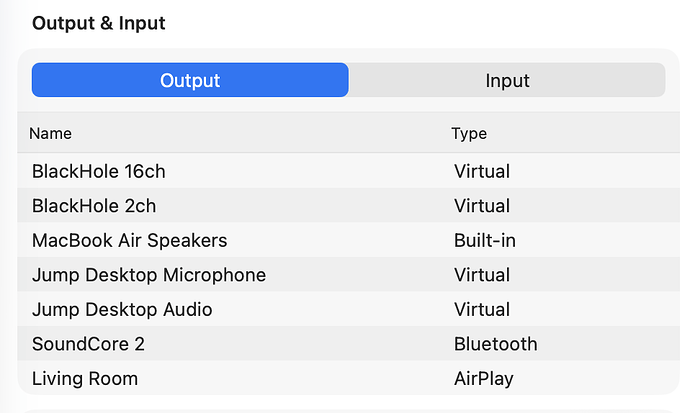Viewport: 690px width, 413px height.
Task: Select Jump Desktop Microphone device row
Action: pyautogui.click(x=148, y=275)
